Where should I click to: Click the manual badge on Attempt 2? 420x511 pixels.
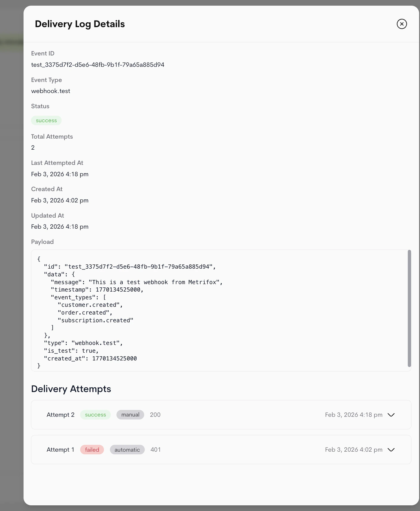tap(130, 415)
